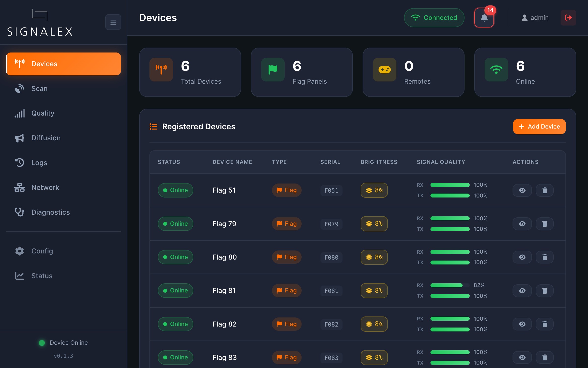Click Flag 51 brightness 8% badge

(x=374, y=190)
